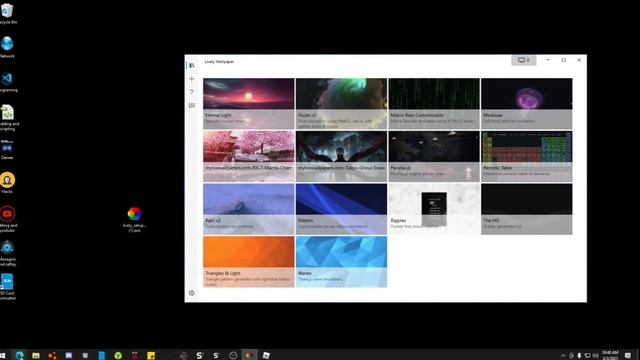Apply the Ribbon wallpaper
Viewport: 640px width, 360px height.
pyautogui.click(x=341, y=209)
